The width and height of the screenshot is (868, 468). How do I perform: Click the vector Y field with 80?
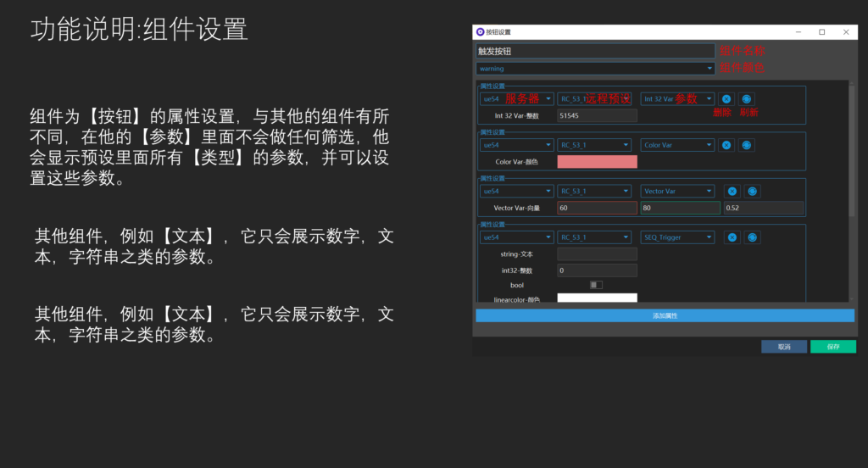tap(680, 208)
